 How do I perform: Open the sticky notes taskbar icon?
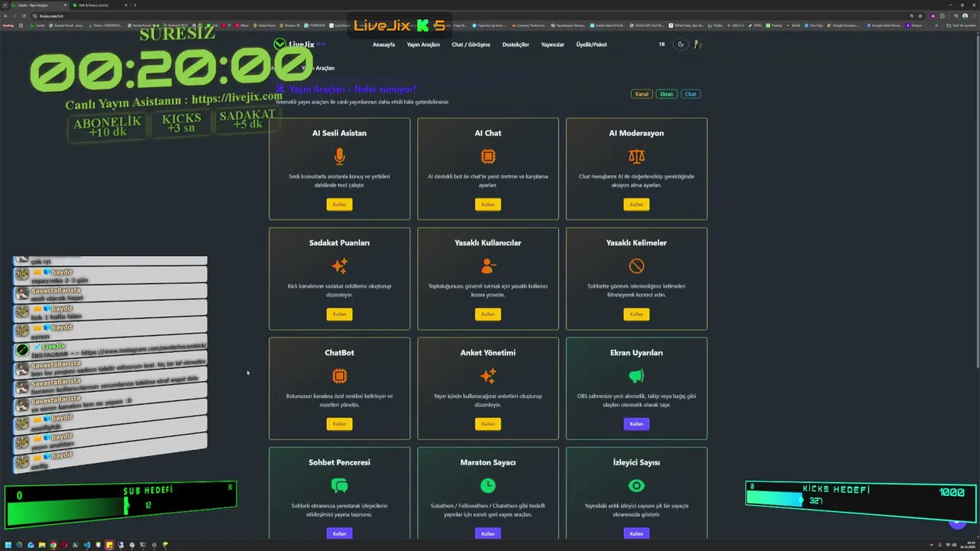tap(109, 545)
